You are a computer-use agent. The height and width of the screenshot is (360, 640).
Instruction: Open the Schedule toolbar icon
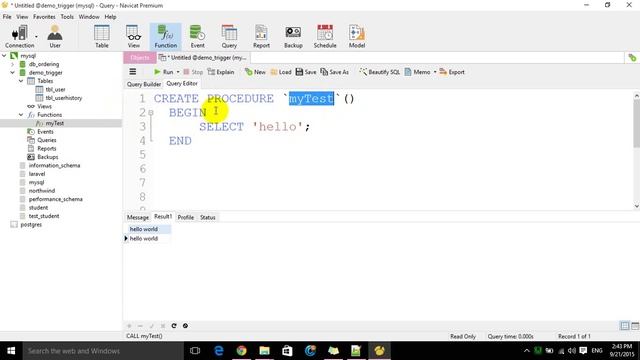pyautogui.click(x=325, y=36)
